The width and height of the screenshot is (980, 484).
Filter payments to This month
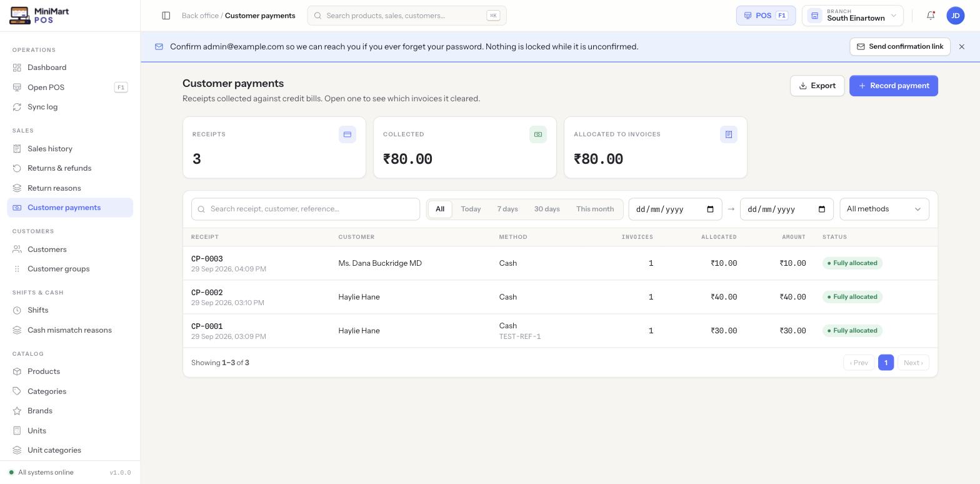click(x=595, y=209)
